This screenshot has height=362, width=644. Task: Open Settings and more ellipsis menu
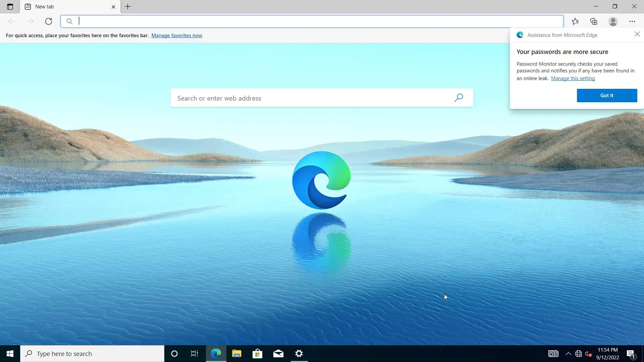[x=632, y=21]
